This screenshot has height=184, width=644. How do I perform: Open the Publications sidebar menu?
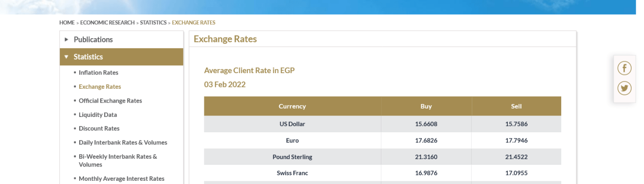pos(93,40)
